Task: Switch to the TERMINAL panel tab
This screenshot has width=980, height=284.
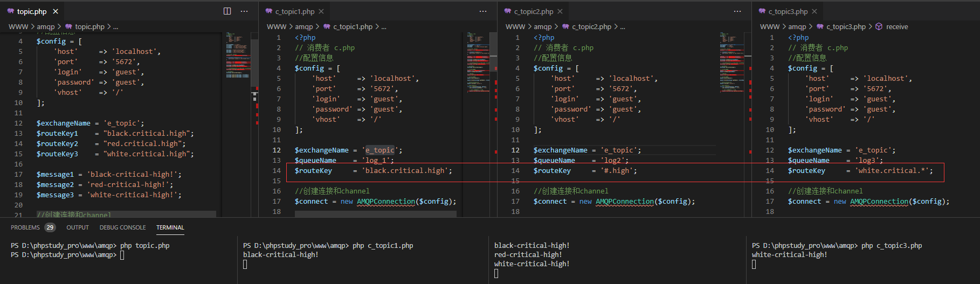Action: 170,227
